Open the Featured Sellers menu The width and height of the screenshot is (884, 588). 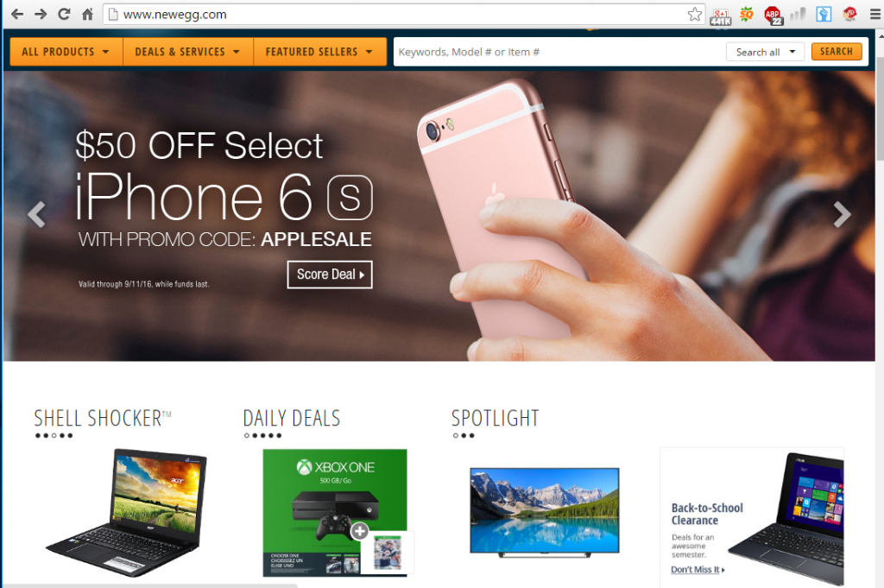tap(319, 52)
